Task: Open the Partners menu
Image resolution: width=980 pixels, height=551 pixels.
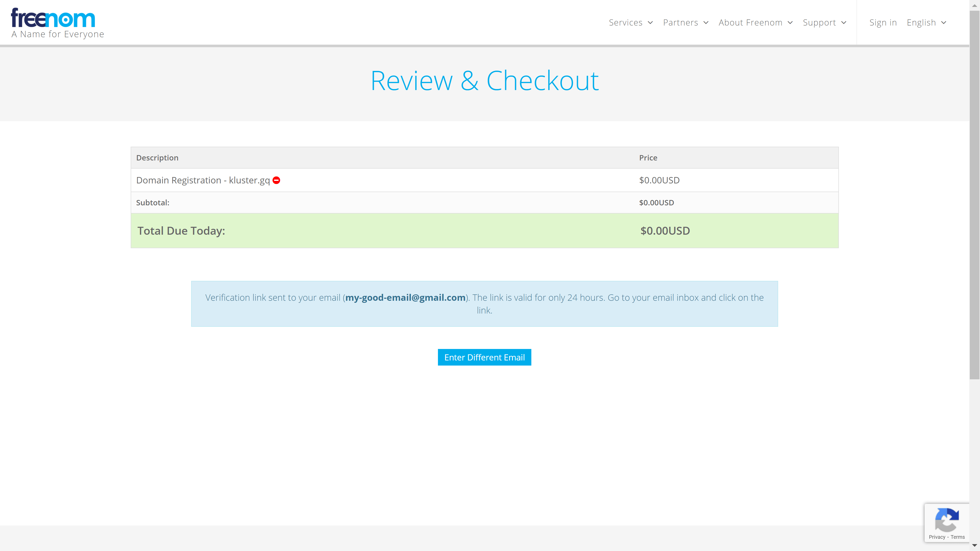Action: pos(680,22)
